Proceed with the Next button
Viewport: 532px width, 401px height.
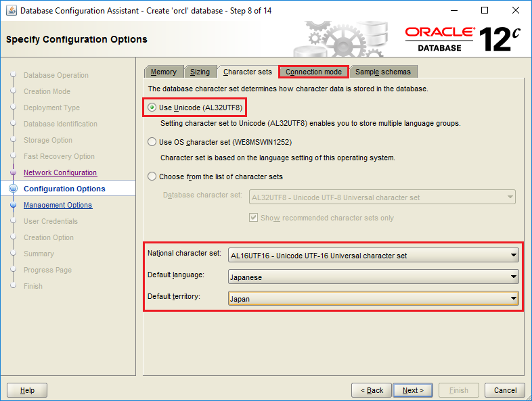(x=413, y=390)
